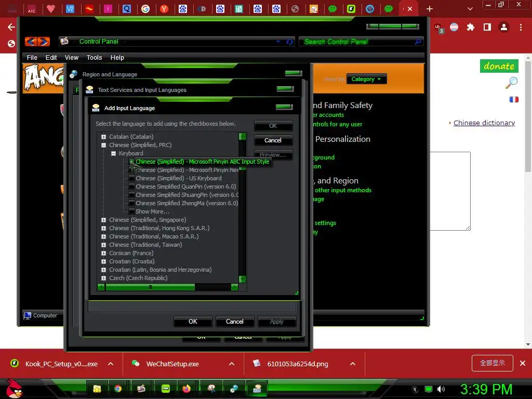Switch to the pink heart browser tab
Viewport: 532px width, 399px height.
coord(51,9)
